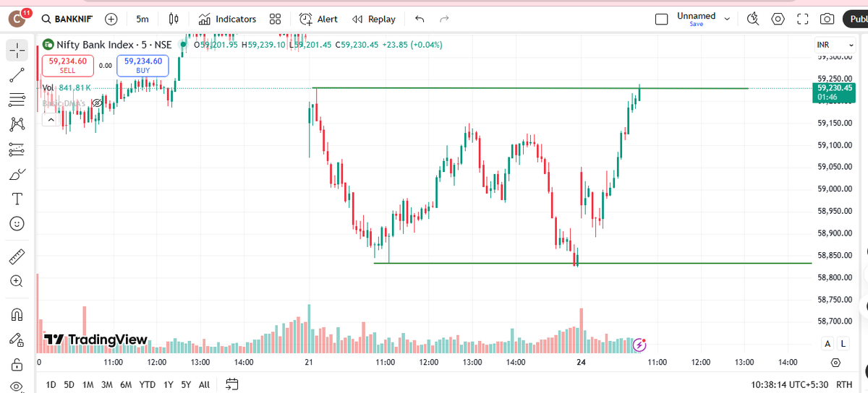Create an Alert
The height and width of the screenshot is (393, 868).
[x=318, y=20]
